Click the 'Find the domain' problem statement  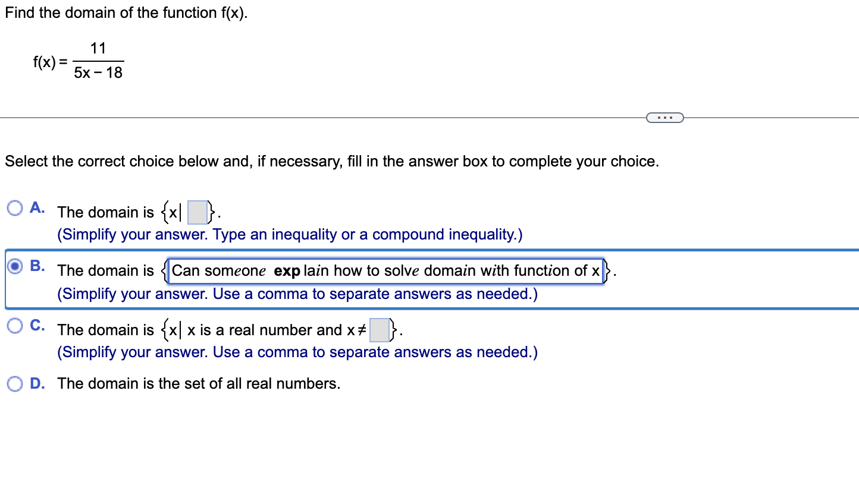(126, 12)
